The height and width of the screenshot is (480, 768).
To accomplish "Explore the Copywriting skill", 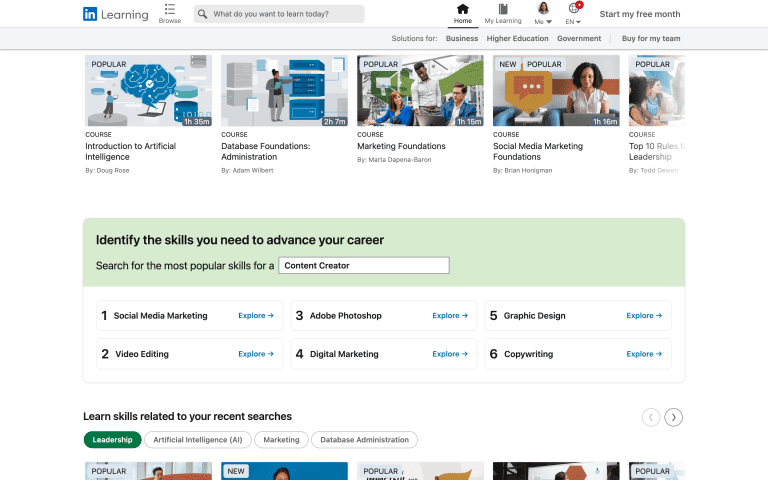I will coord(644,354).
